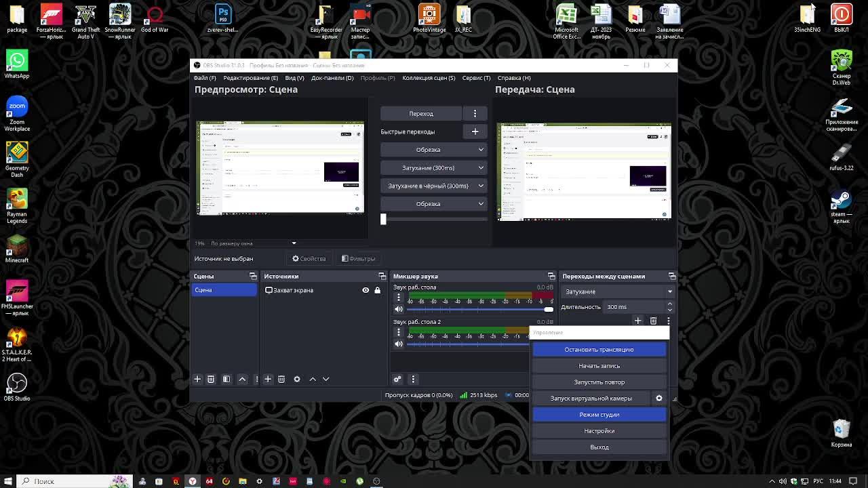Open the Док-панели (D) menu

[x=332, y=78]
